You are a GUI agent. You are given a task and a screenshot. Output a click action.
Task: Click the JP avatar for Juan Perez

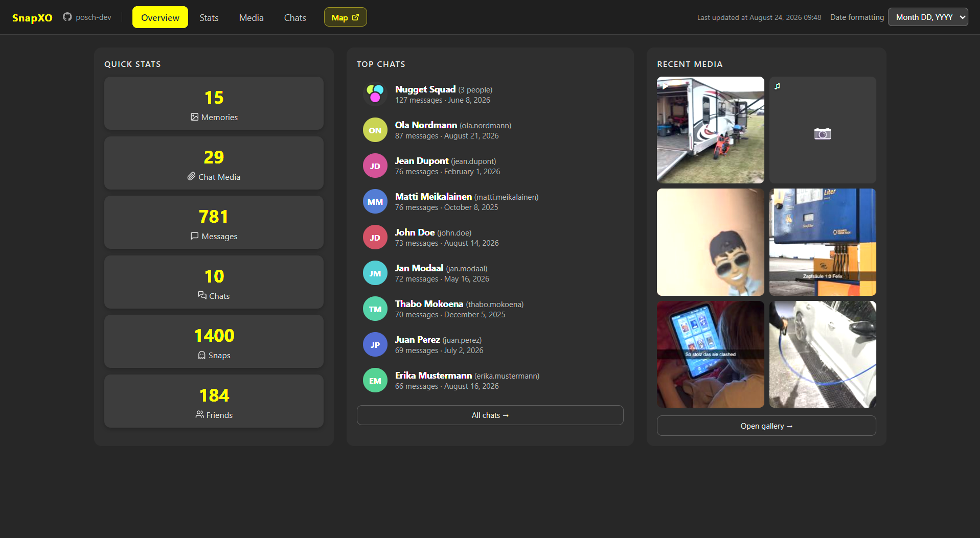[x=375, y=345]
